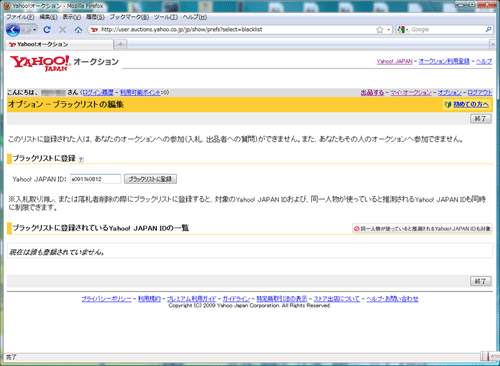Viewport: 500px width, 366px height.
Task: Open a new tab with the plus button
Action: click(120, 44)
